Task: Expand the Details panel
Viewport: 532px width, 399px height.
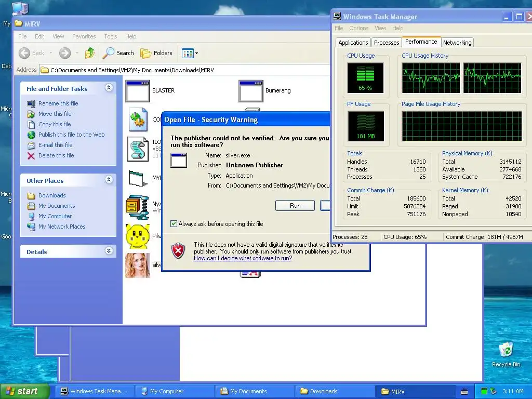Action: tap(109, 251)
